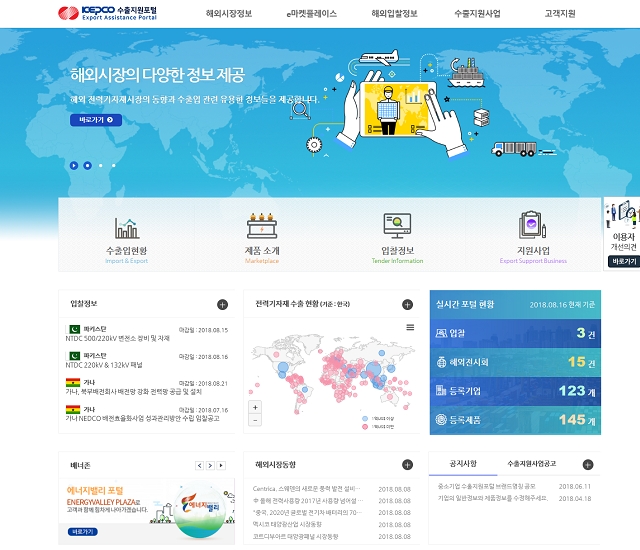Click the KEPCO 수출지원포털 logo
The image size is (640, 550).
(x=107, y=14)
